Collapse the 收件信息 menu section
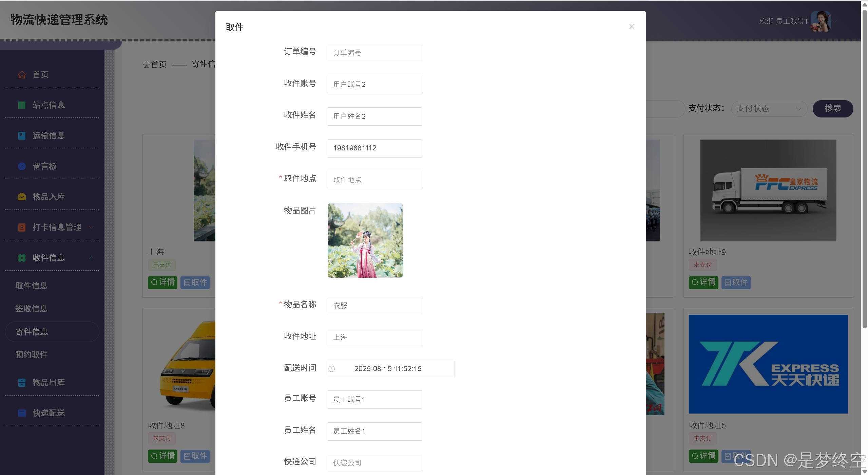 (91, 258)
